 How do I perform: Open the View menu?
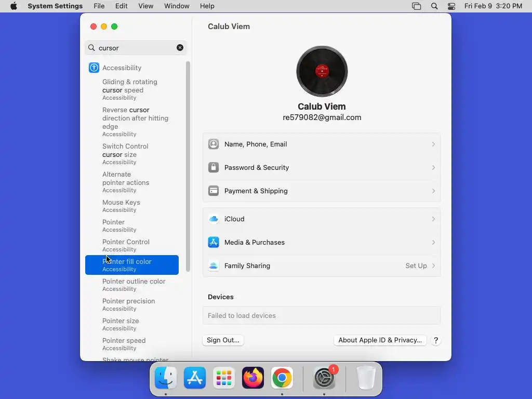145,6
